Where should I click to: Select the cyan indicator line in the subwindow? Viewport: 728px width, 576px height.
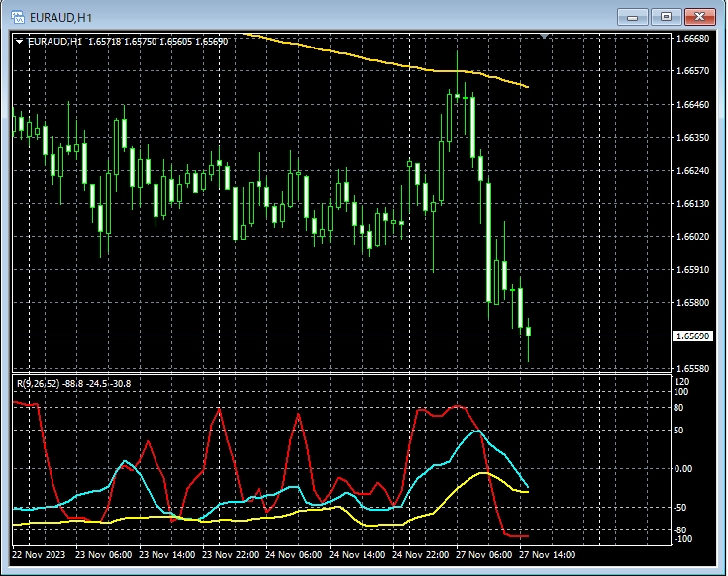tap(475, 432)
